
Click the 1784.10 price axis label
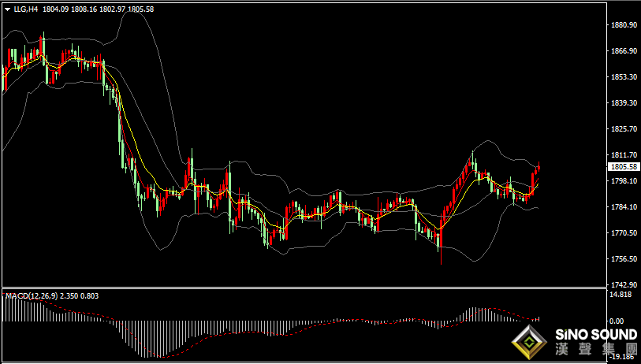pos(624,207)
